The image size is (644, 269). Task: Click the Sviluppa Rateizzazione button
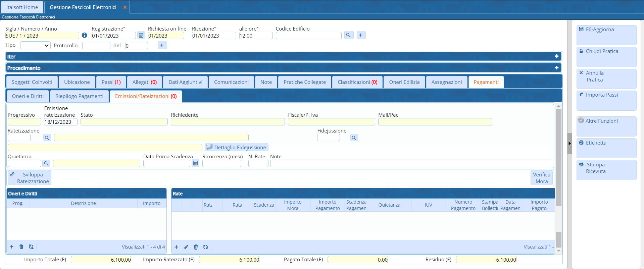pos(30,178)
